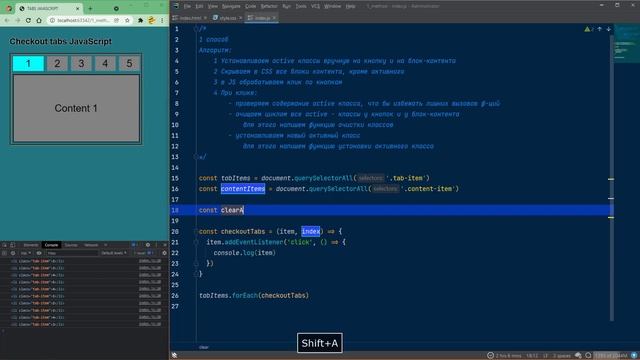Reload the page in the browser

pos(28,20)
